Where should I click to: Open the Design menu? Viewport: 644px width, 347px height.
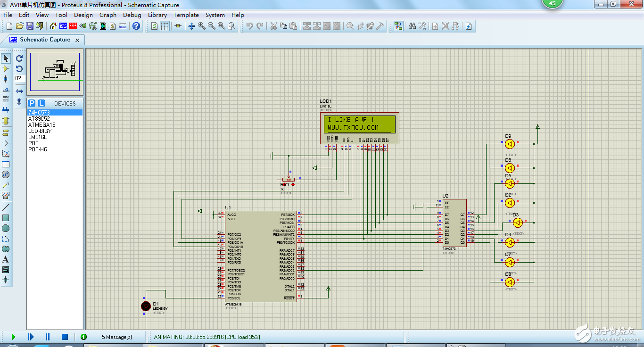[x=83, y=15]
